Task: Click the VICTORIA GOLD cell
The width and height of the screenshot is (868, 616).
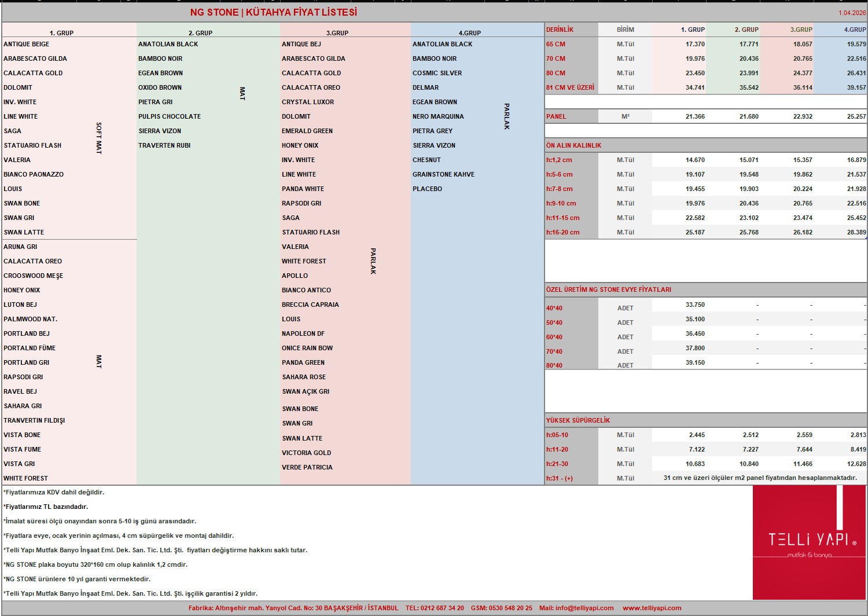Action: (x=307, y=453)
